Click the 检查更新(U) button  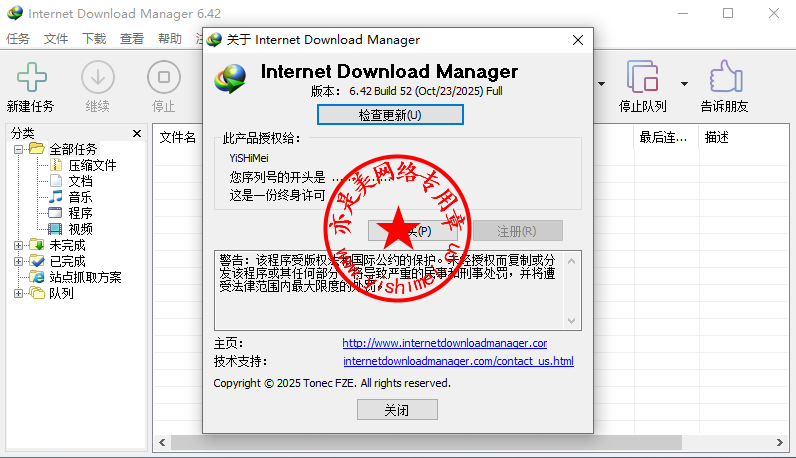point(390,115)
